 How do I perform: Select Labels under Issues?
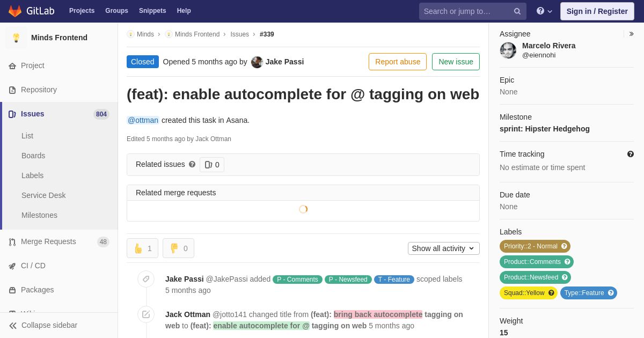point(32,175)
